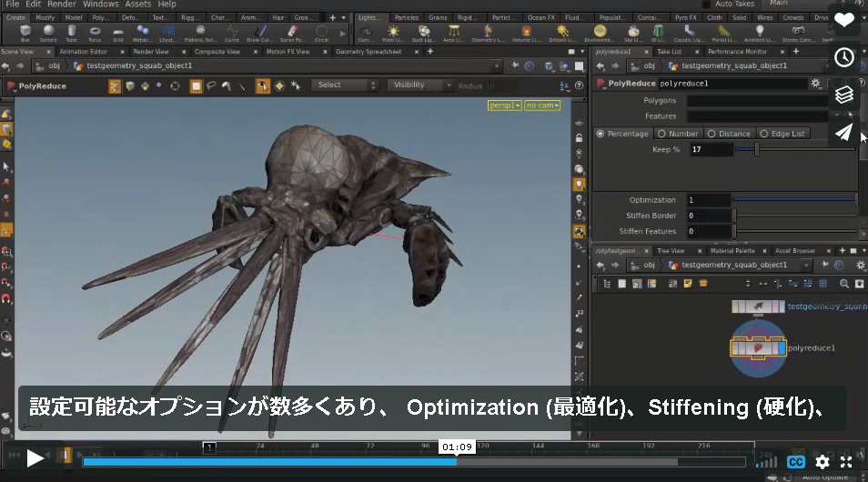Open video settings gear icon
This screenshot has height=482, width=868.
(823, 461)
